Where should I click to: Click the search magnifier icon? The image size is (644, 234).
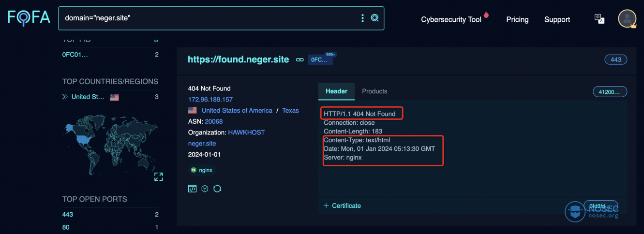(374, 18)
